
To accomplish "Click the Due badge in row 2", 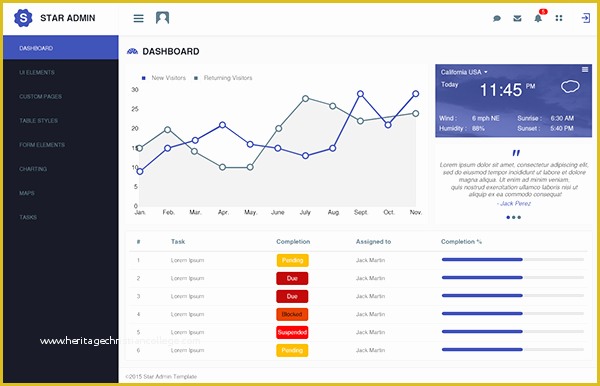I will tap(292, 278).
